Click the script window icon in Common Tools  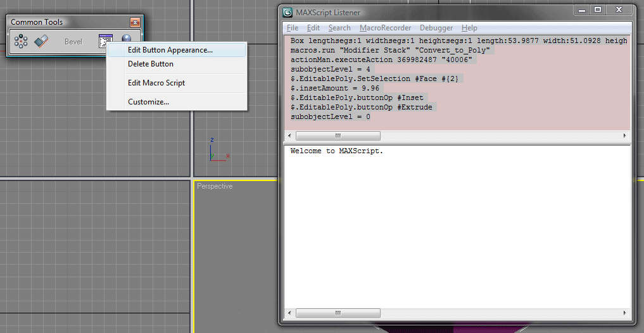(106, 41)
